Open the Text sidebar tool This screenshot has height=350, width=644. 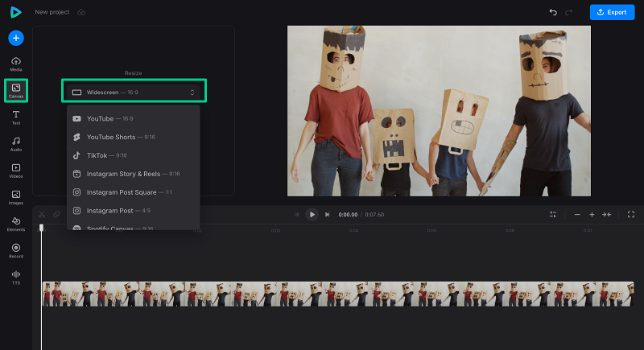click(x=16, y=117)
